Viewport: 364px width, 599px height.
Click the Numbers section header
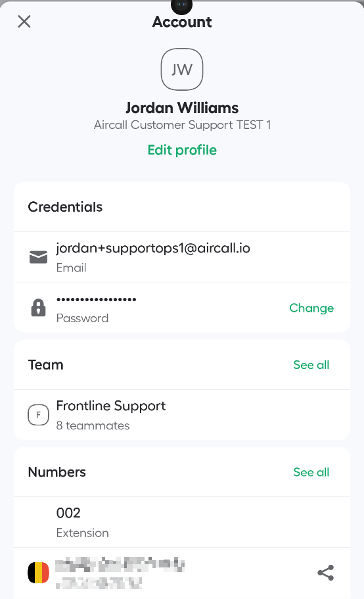pos(57,472)
